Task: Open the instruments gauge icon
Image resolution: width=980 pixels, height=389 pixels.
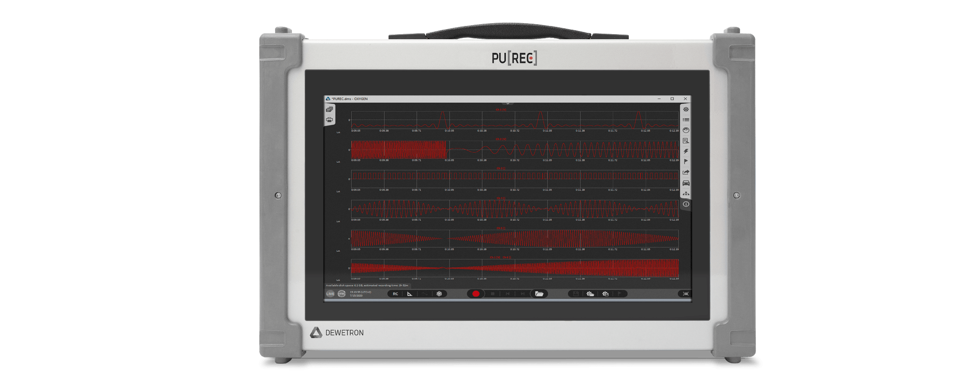Action: pyautogui.click(x=686, y=130)
